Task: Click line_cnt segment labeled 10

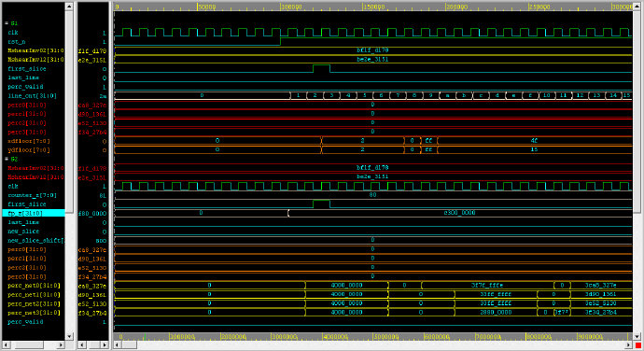Action: pos(547,95)
